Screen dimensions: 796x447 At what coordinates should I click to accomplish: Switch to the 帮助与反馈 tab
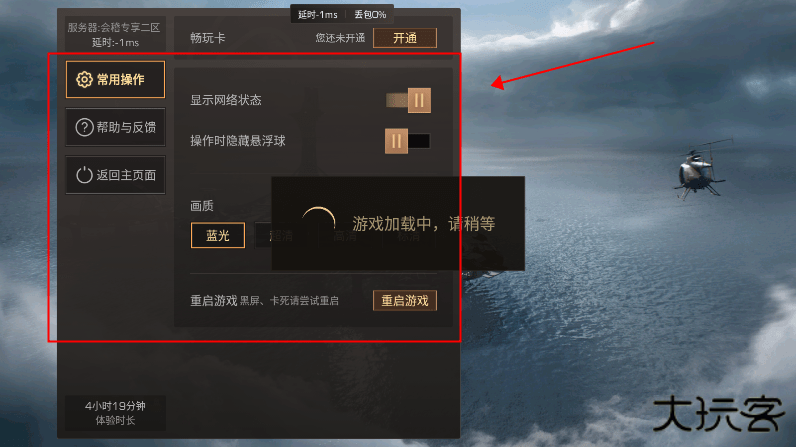pyautogui.click(x=115, y=127)
